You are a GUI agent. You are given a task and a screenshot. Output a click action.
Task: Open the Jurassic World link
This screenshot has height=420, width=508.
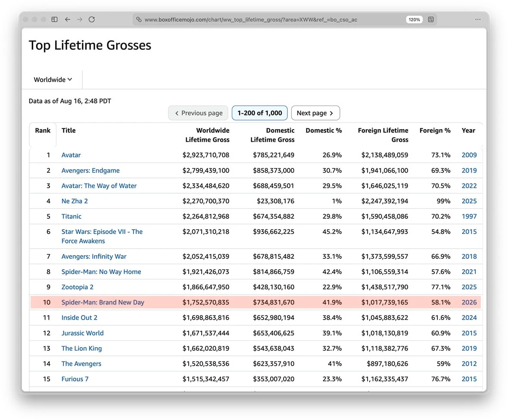pyautogui.click(x=83, y=333)
